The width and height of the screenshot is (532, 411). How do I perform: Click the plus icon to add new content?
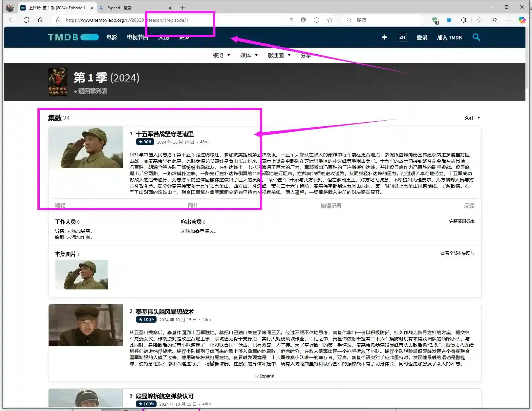tap(384, 37)
